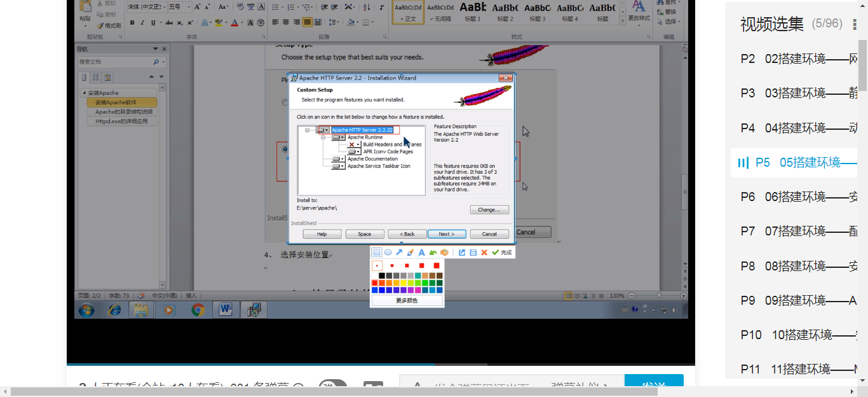Open Apache Service Taskbar Icon feature dropdown
This screenshot has height=397, width=868.
339,166
